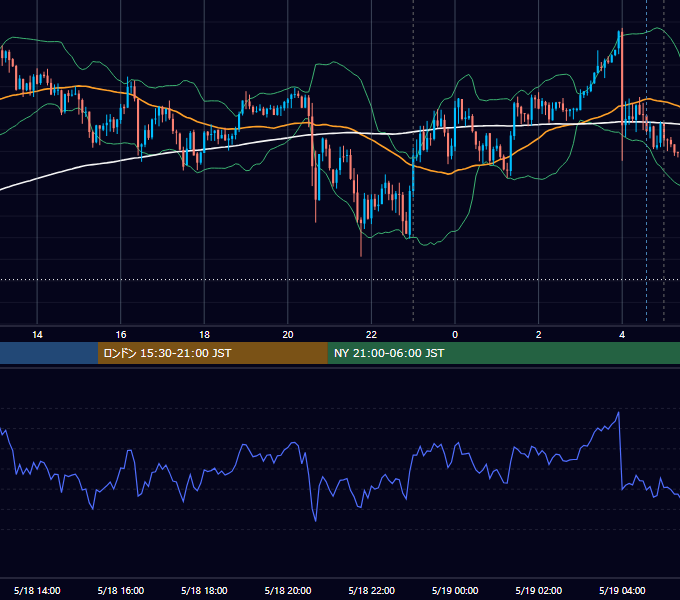This screenshot has height=600, width=680.
Task: Click the 20 hour label on price chart axis
Action: 288,335
